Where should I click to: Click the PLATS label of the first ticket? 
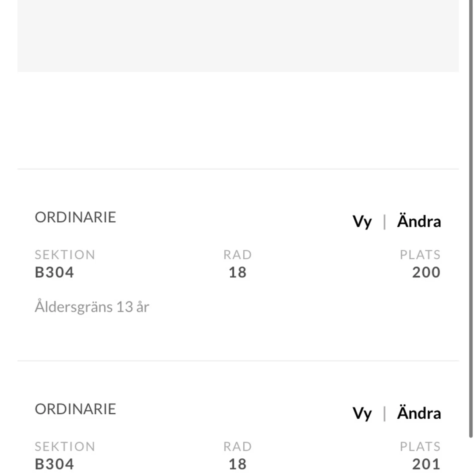pos(420,254)
